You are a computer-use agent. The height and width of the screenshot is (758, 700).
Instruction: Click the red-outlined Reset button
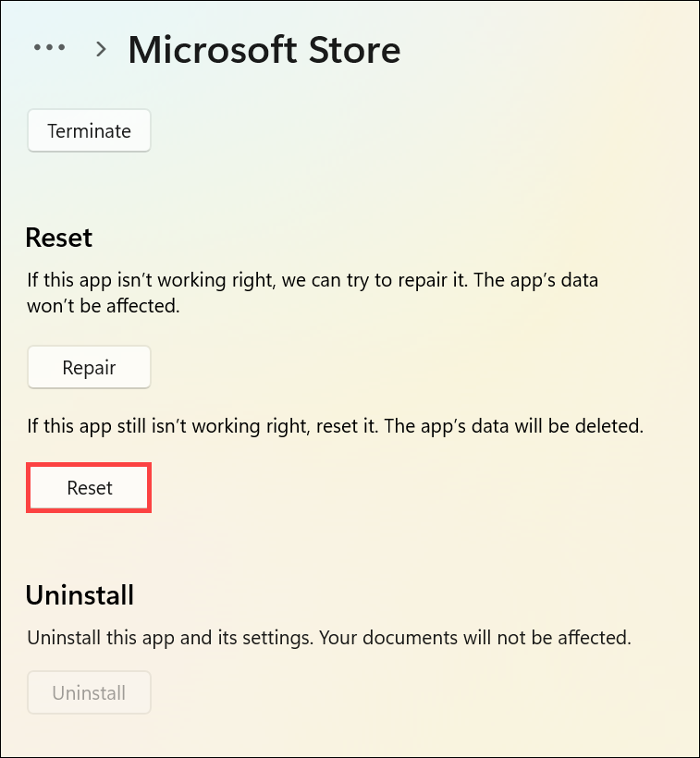click(89, 488)
